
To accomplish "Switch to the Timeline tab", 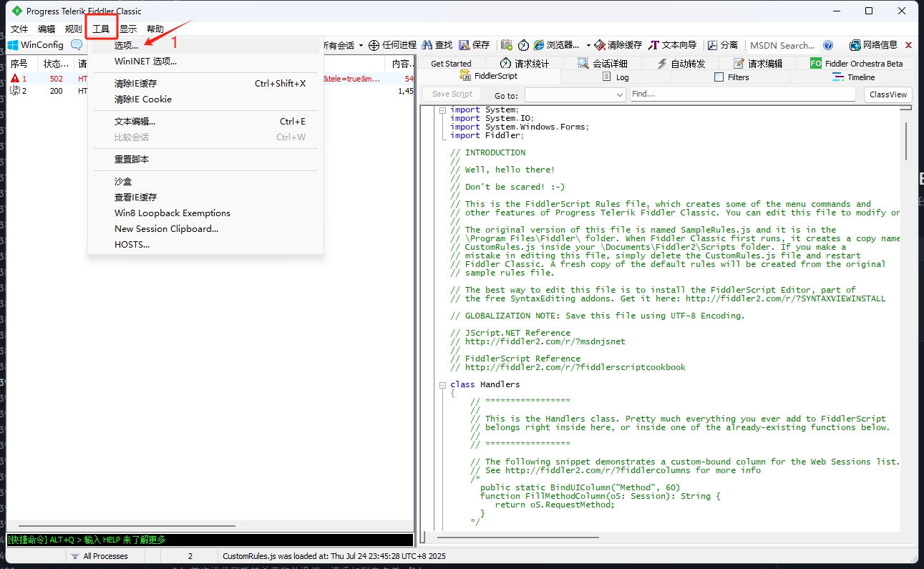I will coord(852,77).
